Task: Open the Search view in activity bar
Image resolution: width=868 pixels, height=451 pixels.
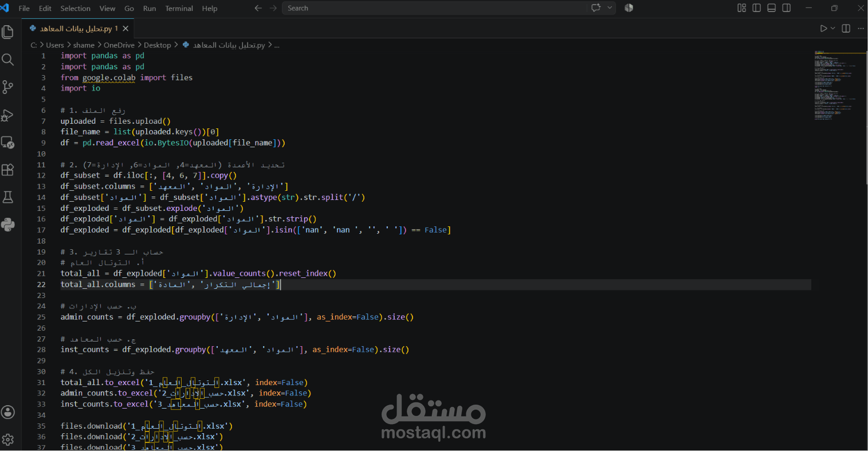Action: click(x=8, y=60)
